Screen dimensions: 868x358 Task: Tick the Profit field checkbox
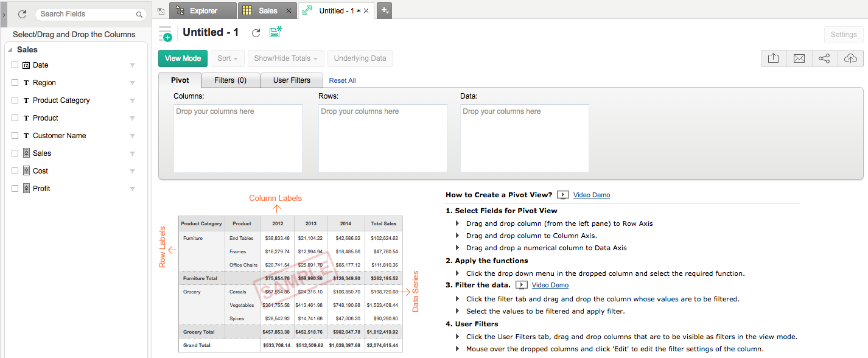tap(15, 189)
